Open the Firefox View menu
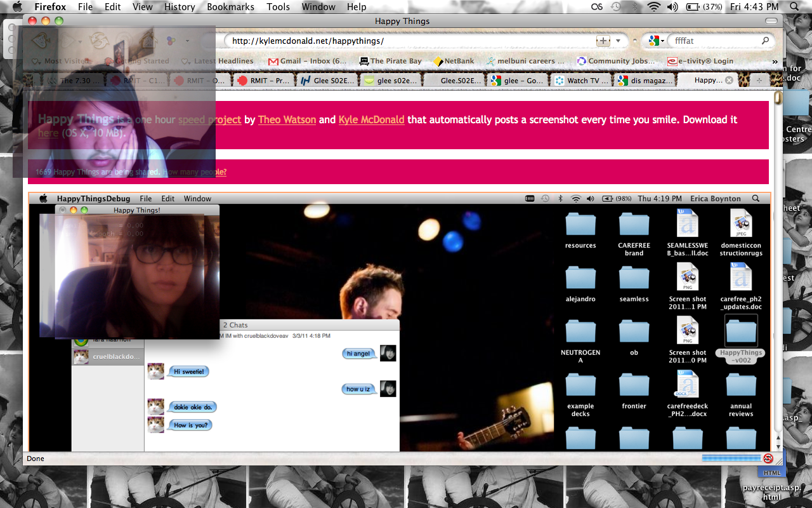Viewport: 812px width, 508px height. click(x=143, y=7)
